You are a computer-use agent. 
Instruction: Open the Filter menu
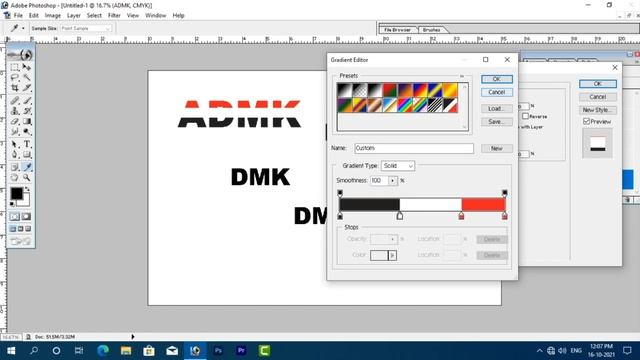(114, 16)
